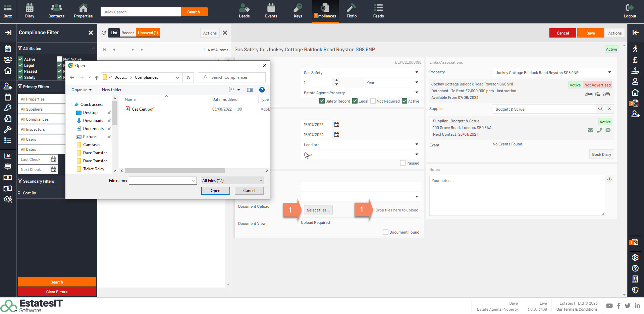Image resolution: width=644 pixels, height=314 pixels.
Task: Click the supplier search magnifier icon
Action: (600, 109)
